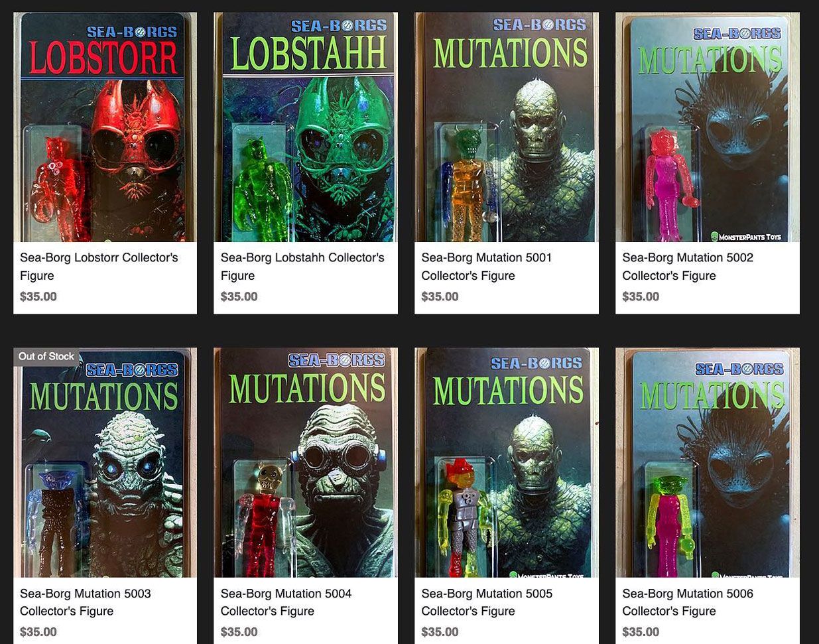Click Sea-Borg Lobstorr Collector's Figure title

pos(99,267)
